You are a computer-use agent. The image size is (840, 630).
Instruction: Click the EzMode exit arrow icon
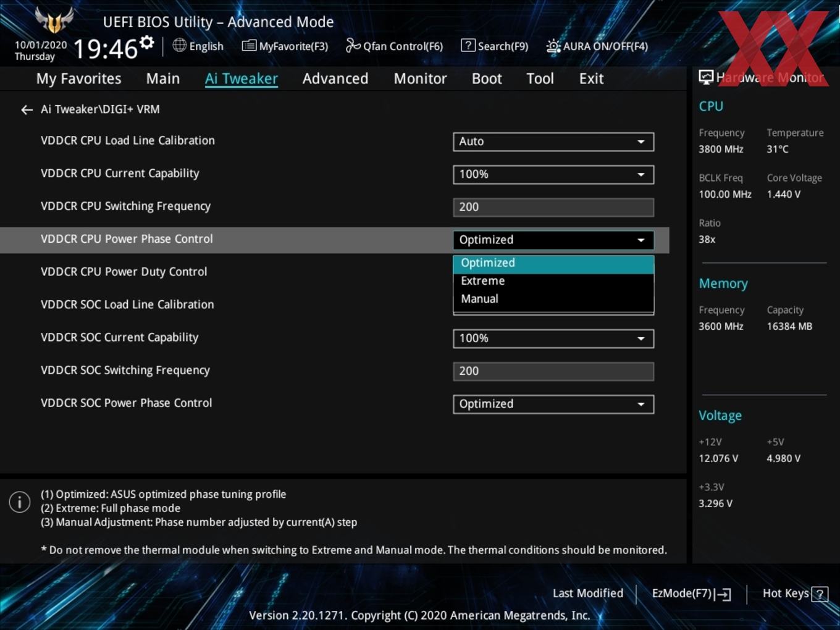(723, 594)
